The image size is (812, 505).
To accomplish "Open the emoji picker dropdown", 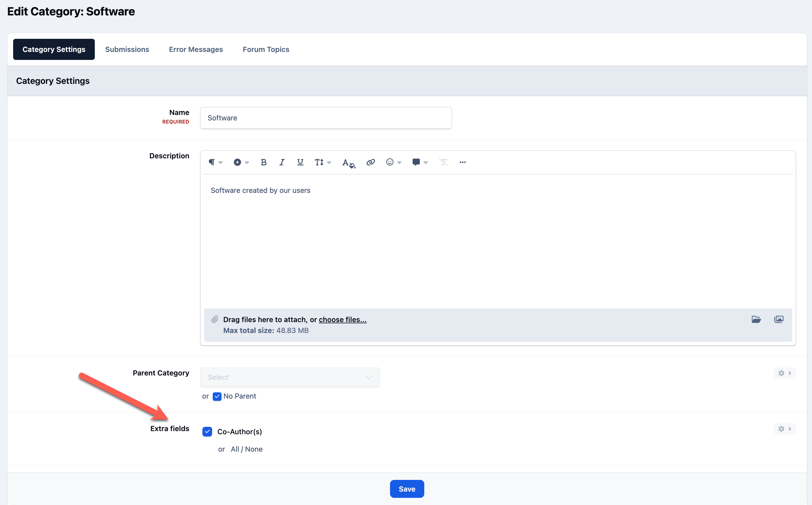I will [x=394, y=162].
